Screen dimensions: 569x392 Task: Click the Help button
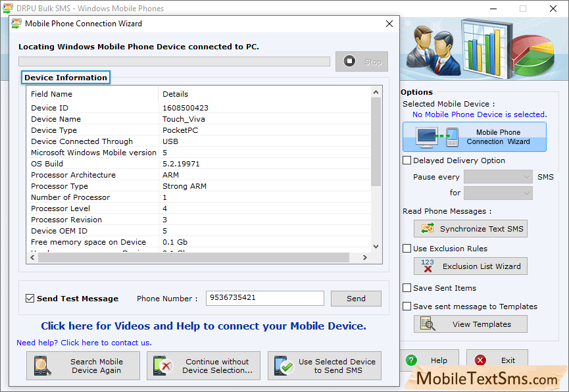(430, 360)
